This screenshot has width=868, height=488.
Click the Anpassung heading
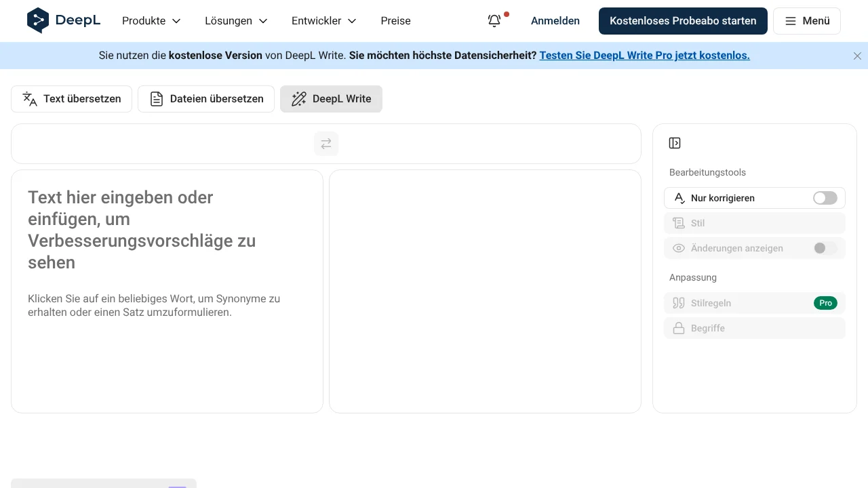pyautogui.click(x=693, y=277)
